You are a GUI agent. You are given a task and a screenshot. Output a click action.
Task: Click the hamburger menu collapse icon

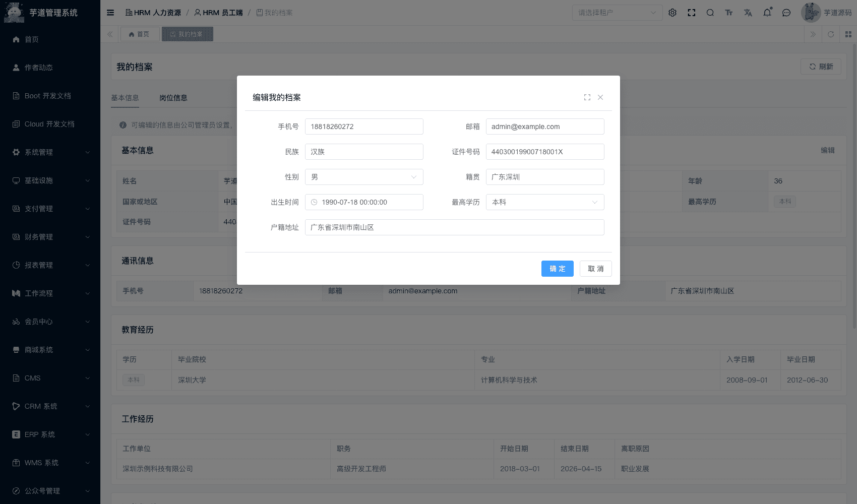(x=110, y=13)
